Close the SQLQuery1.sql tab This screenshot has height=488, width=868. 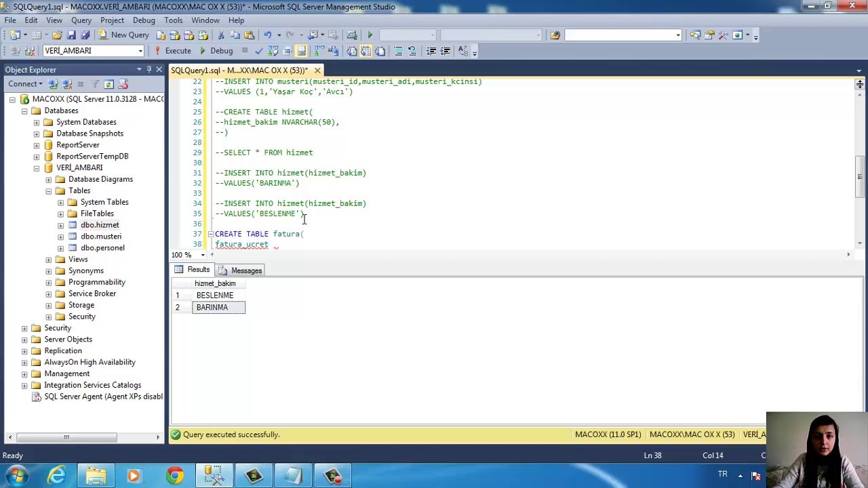(x=317, y=70)
